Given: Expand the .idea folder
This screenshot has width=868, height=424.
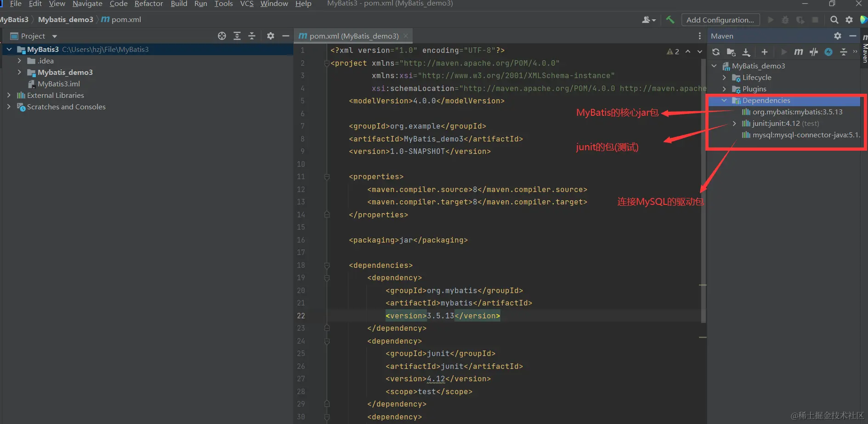Looking at the screenshot, I should pyautogui.click(x=19, y=61).
